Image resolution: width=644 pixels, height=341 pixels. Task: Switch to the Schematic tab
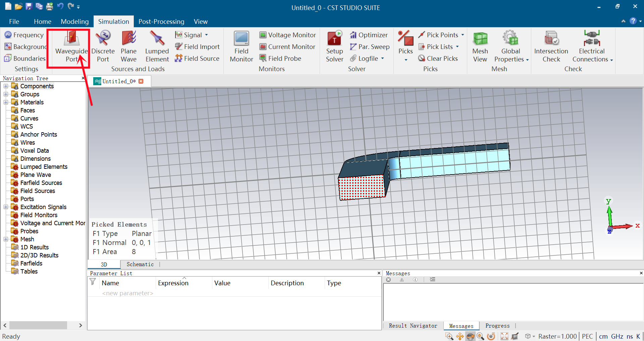(140, 264)
